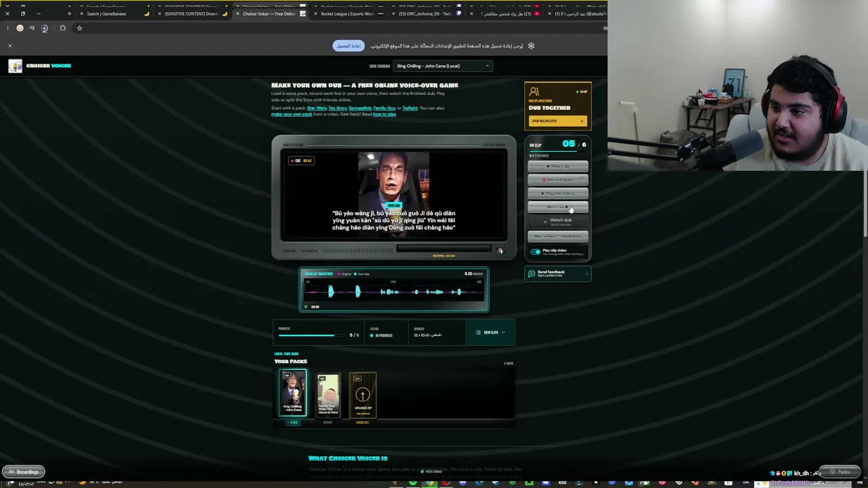Click the Watch dub button

point(558,221)
